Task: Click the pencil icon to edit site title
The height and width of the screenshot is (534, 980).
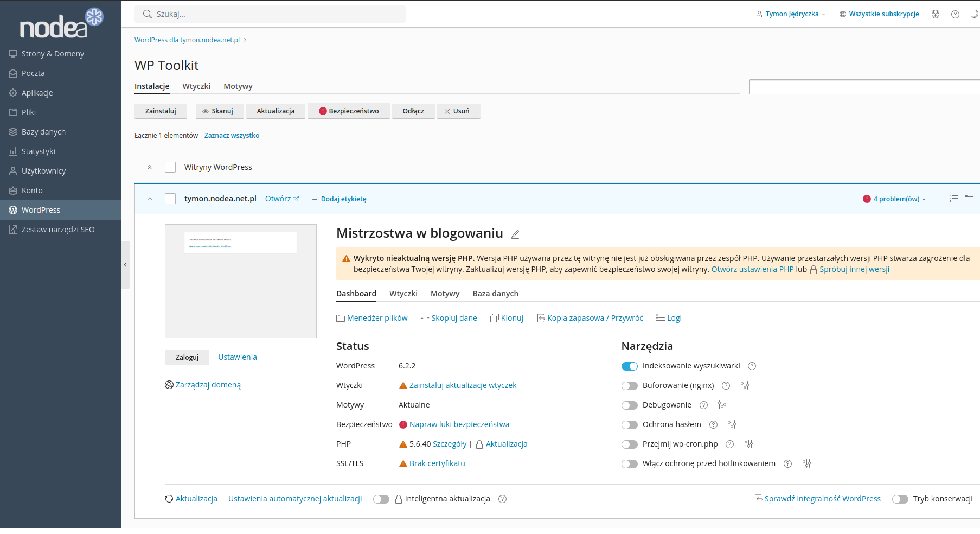Action: 515,234
